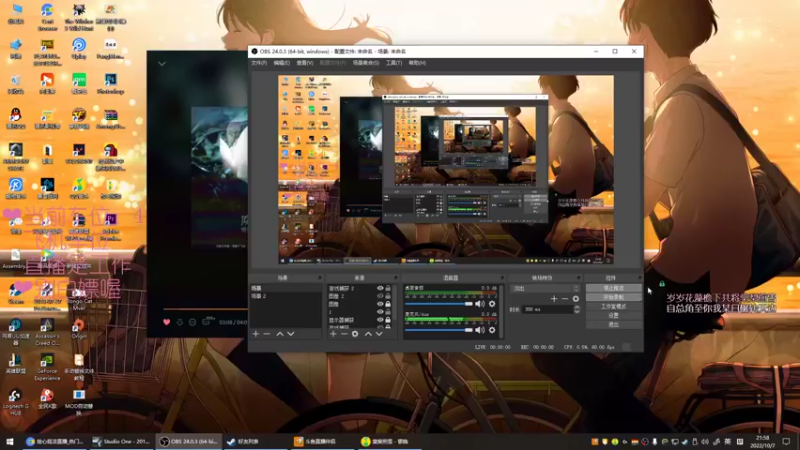The height and width of the screenshot is (450, 800).
Task: Mute the desktop audio channel speaker
Action: 480,304
